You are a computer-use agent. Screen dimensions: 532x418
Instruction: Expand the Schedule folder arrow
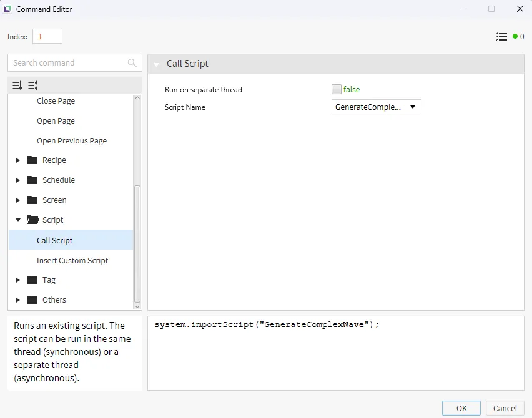click(x=18, y=180)
